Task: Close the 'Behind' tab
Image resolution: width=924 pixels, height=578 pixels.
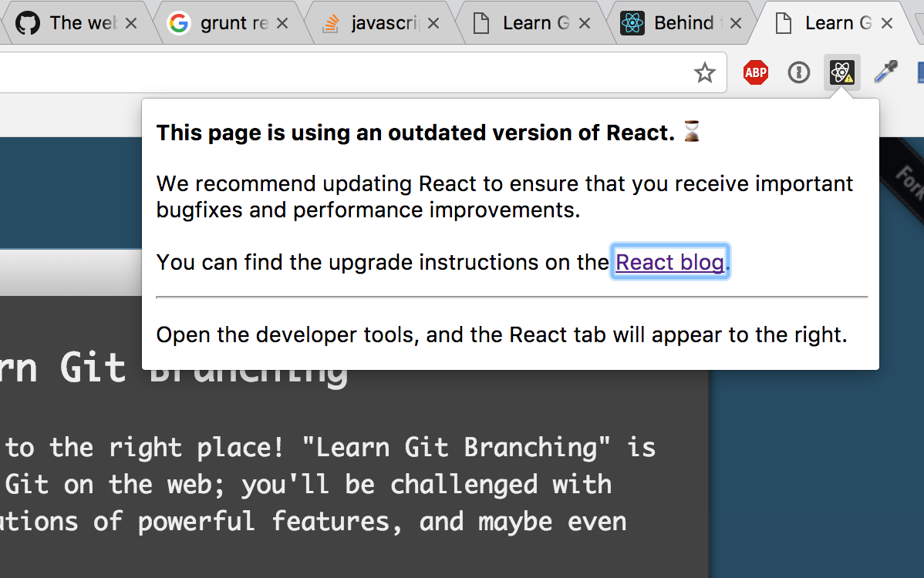Action: [736, 23]
